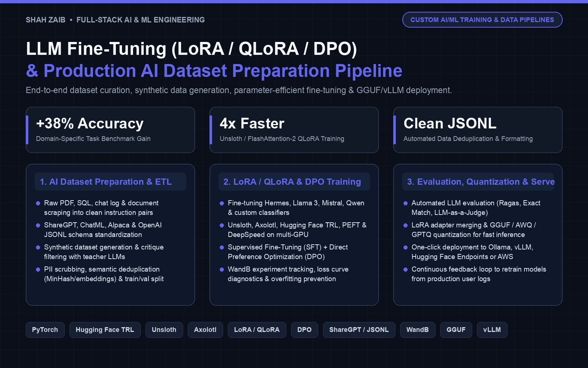The image size is (588, 368).
Task: Click the WandB tag chip
Action: pos(418,330)
